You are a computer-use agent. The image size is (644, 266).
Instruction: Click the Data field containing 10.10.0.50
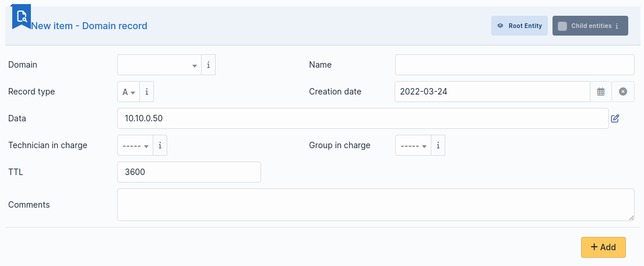[363, 118]
